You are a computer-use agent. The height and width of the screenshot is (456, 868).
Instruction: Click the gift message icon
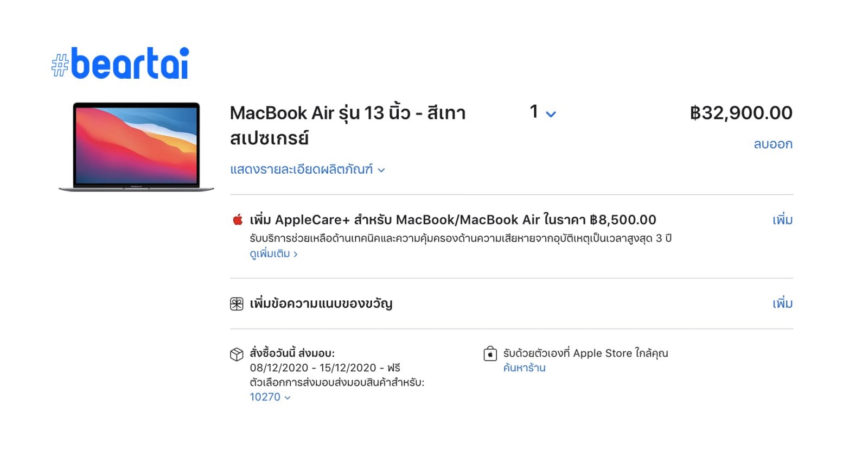tap(237, 304)
